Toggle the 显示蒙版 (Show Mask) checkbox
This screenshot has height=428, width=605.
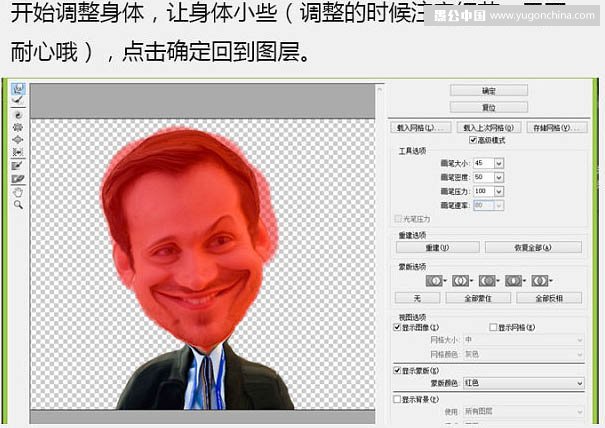coord(397,370)
